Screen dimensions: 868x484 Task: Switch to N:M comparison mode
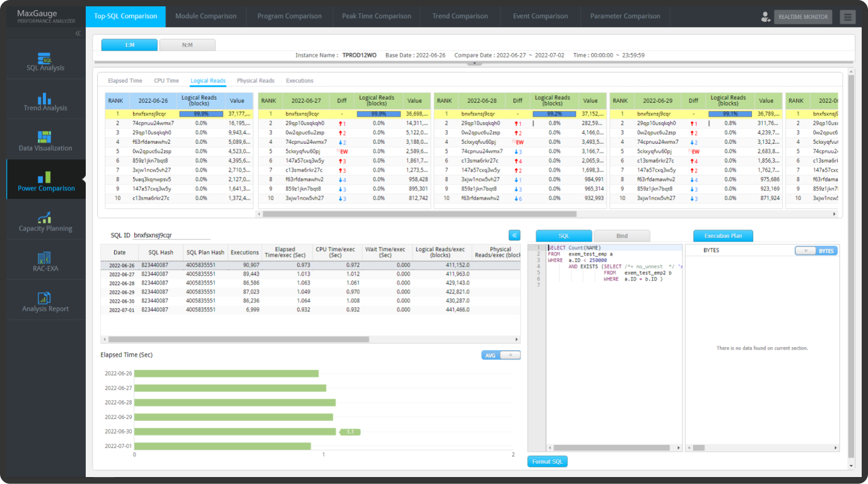tap(187, 45)
